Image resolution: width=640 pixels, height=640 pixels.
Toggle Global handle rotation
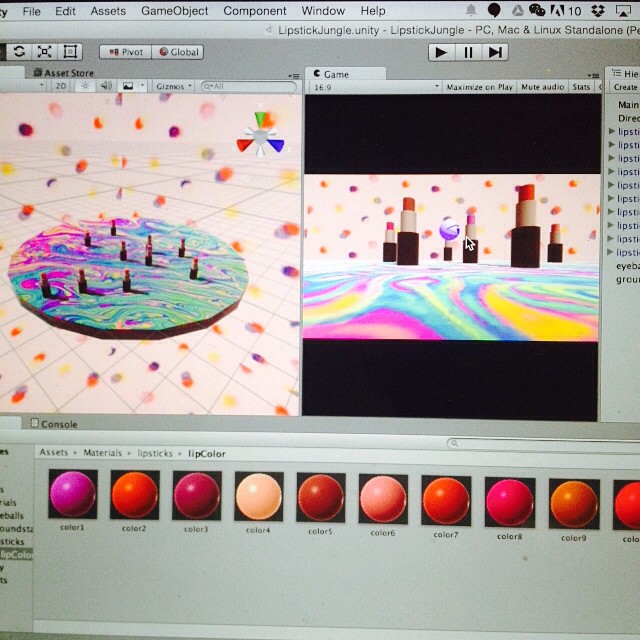tap(178, 52)
